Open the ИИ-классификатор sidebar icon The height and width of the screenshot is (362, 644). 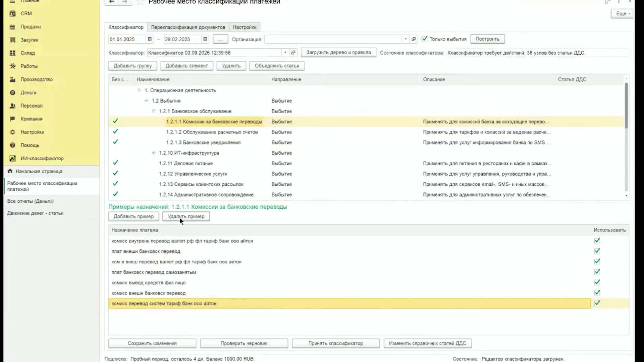click(x=12, y=158)
